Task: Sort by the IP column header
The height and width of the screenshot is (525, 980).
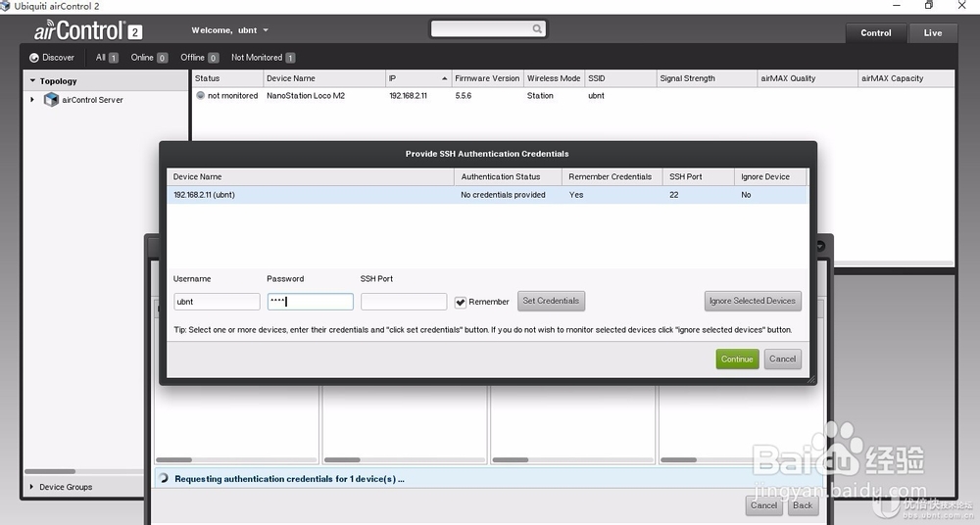Action: tap(418, 78)
